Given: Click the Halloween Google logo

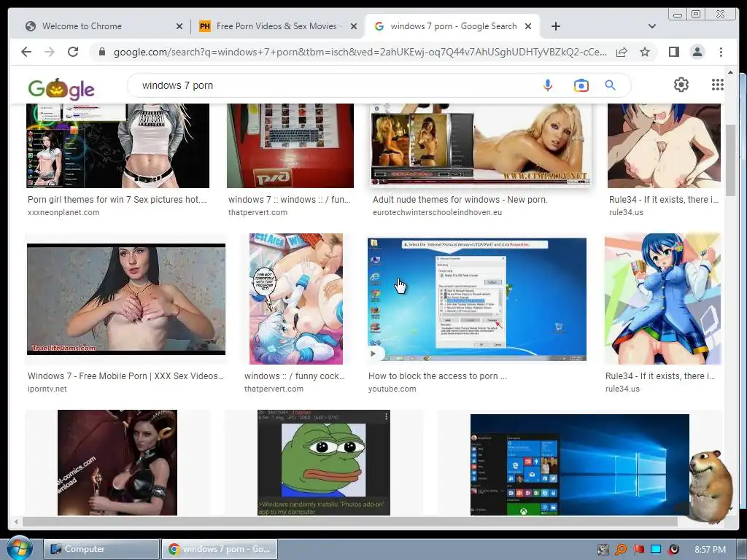Looking at the screenshot, I should (61, 88).
